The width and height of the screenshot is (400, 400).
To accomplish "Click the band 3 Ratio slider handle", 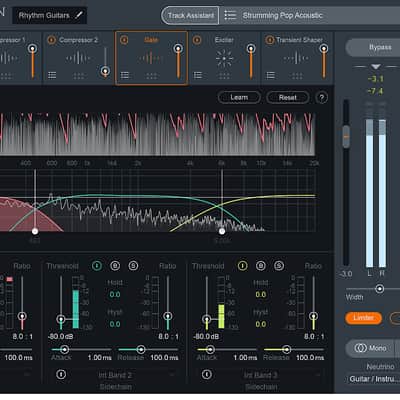I will pos(313,316).
